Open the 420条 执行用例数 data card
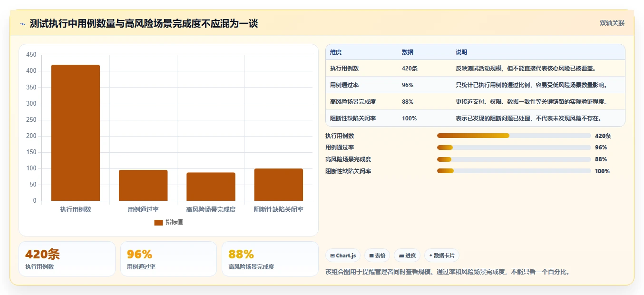 click(x=67, y=259)
